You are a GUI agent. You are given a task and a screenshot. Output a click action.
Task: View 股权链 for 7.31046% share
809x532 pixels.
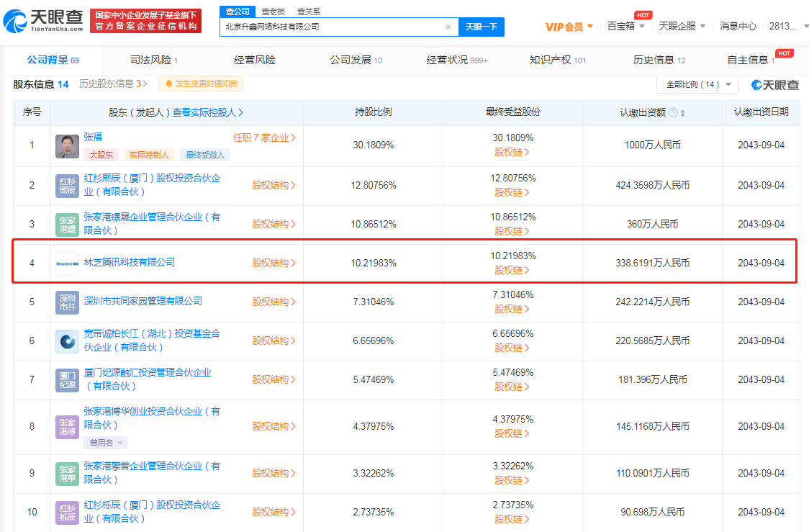pyautogui.click(x=512, y=309)
